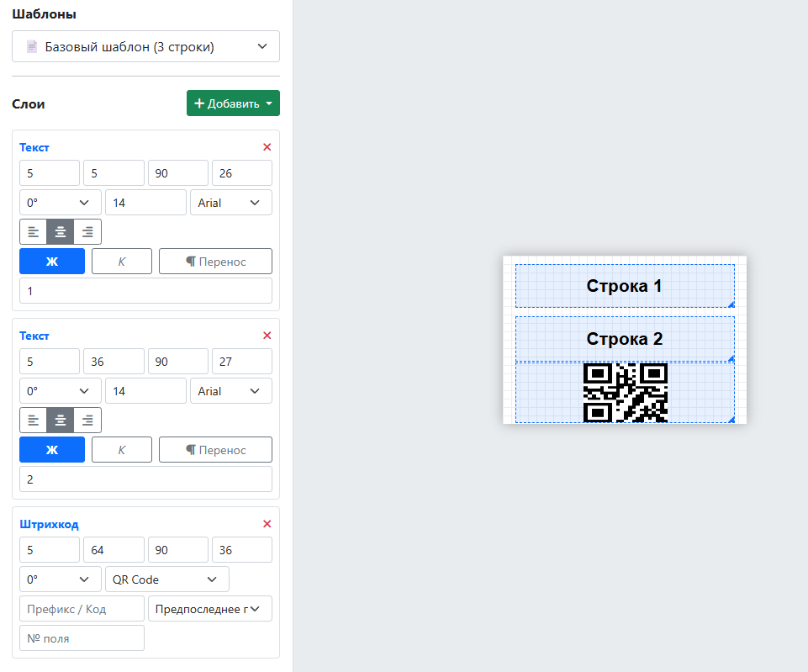Toggle Перенос wrap on second text layer
Image resolution: width=808 pixels, height=672 pixels.
pyautogui.click(x=215, y=450)
